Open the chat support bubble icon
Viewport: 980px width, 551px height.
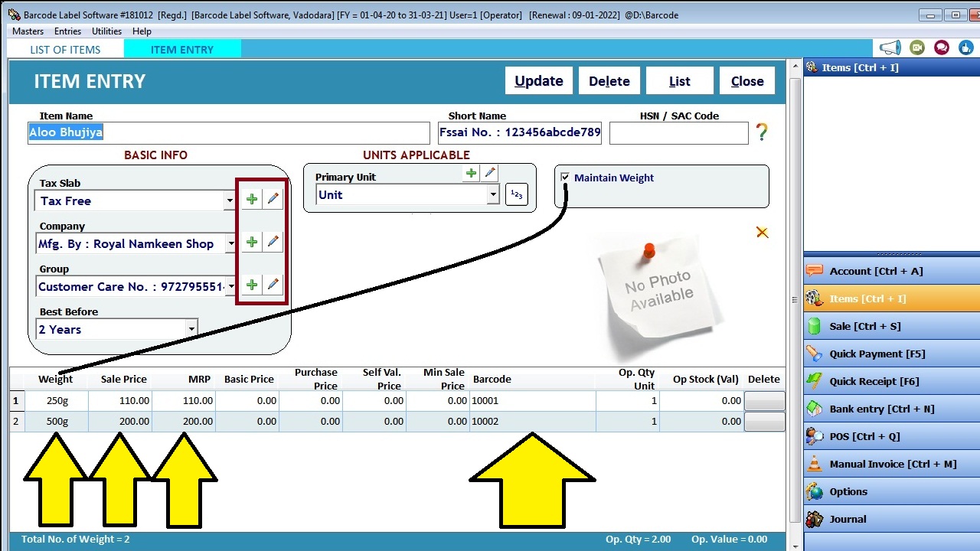point(941,47)
